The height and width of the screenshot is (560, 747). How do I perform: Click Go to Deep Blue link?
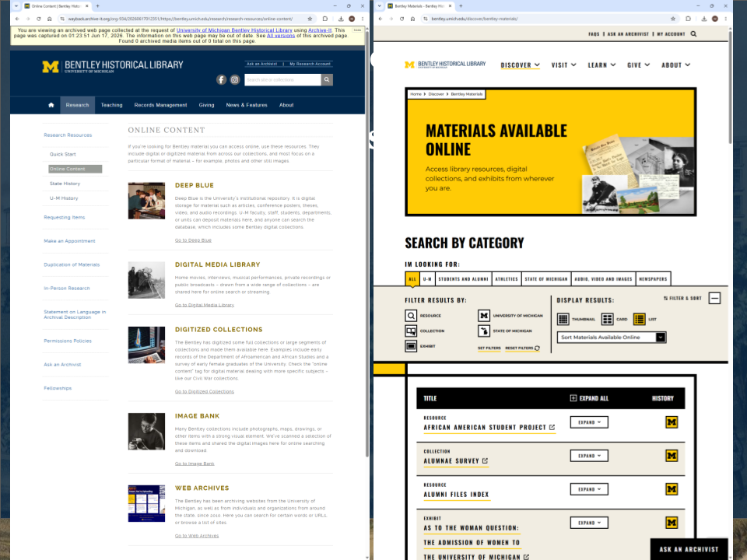[x=193, y=240]
